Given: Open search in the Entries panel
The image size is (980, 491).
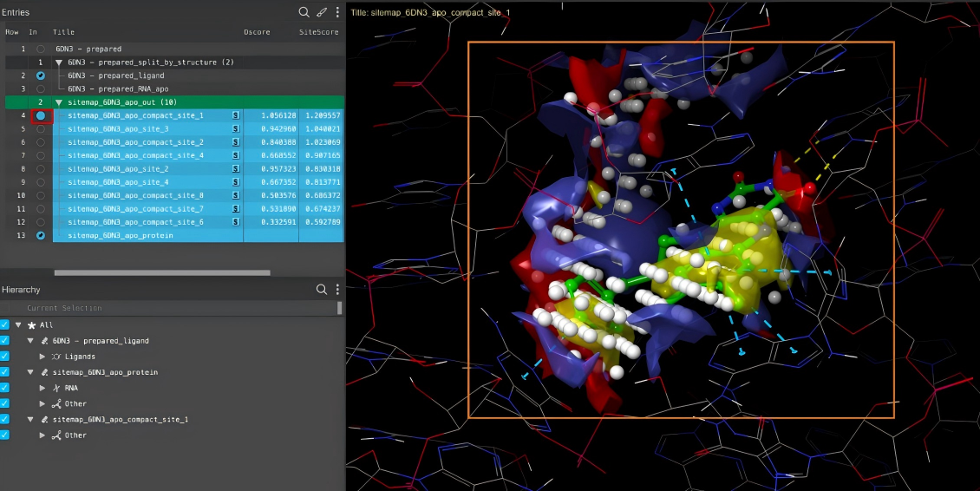Looking at the screenshot, I should (x=304, y=12).
